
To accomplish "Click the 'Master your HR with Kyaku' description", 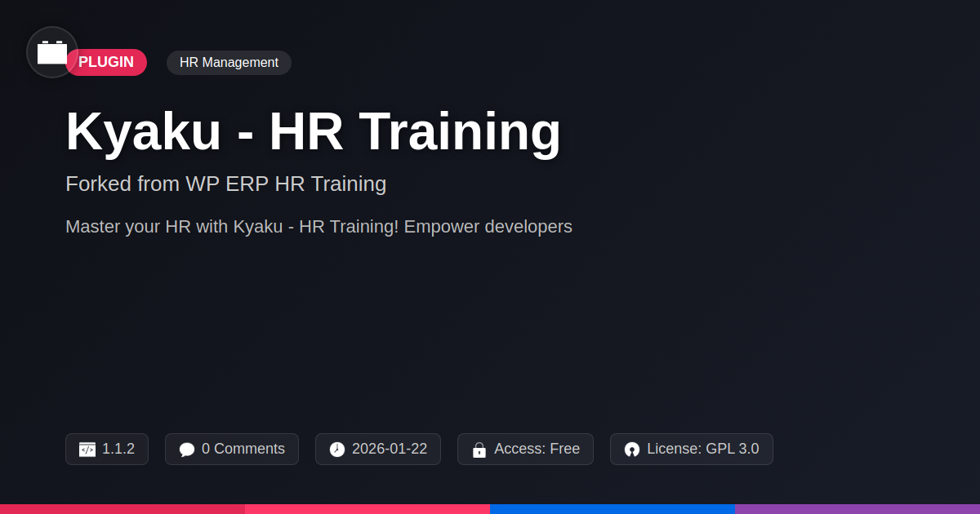I will pyautogui.click(x=318, y=227).
